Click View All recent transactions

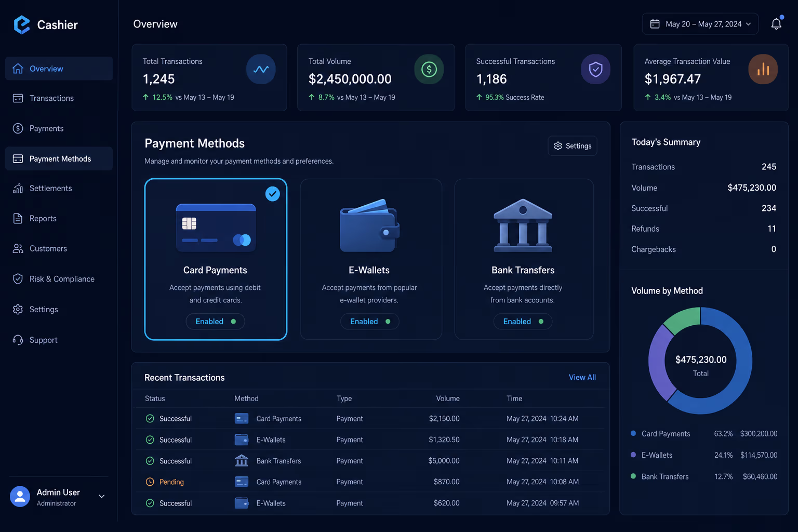(582, 377)
